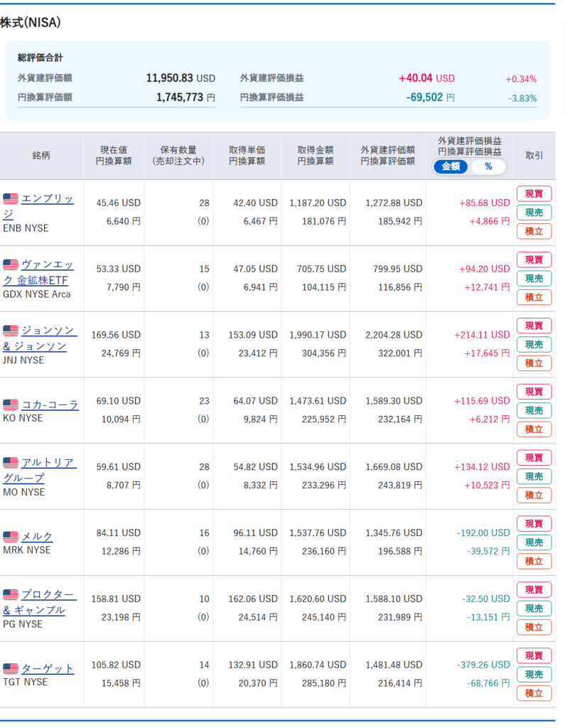This screenshot has width=565, height=728.
Task: Click 現買 button in MO row
Action: (x=534, y=457)
